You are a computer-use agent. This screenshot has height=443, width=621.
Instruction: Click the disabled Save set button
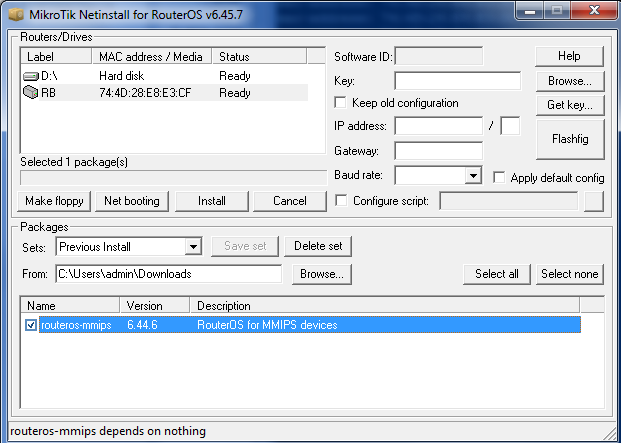[245, 246]
